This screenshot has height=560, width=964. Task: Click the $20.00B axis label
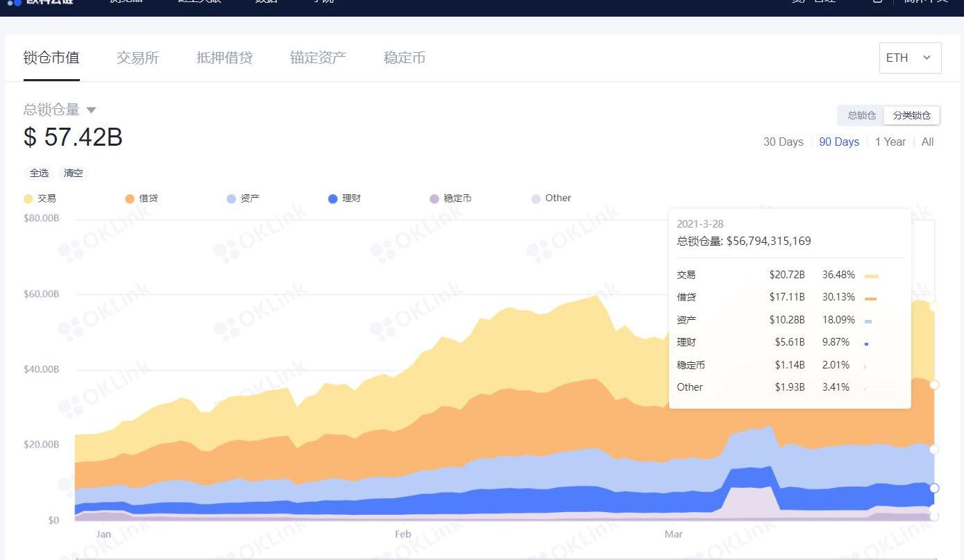tap(42, 445)
